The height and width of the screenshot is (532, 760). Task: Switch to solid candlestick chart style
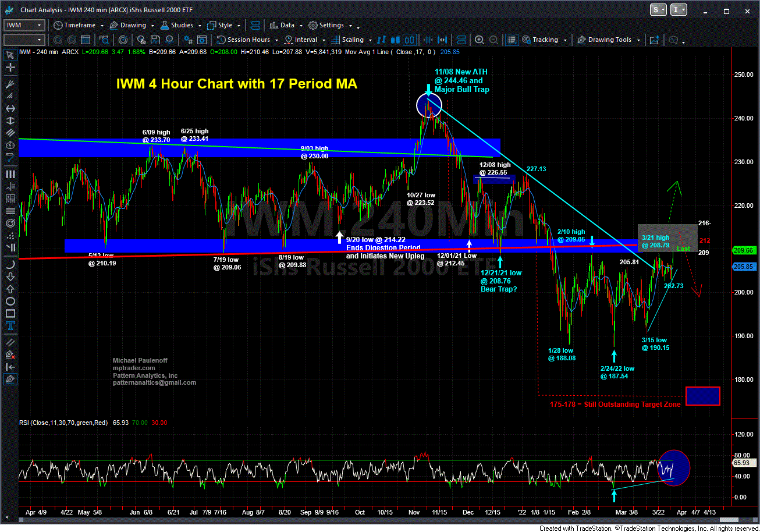(x=396, y=40)
